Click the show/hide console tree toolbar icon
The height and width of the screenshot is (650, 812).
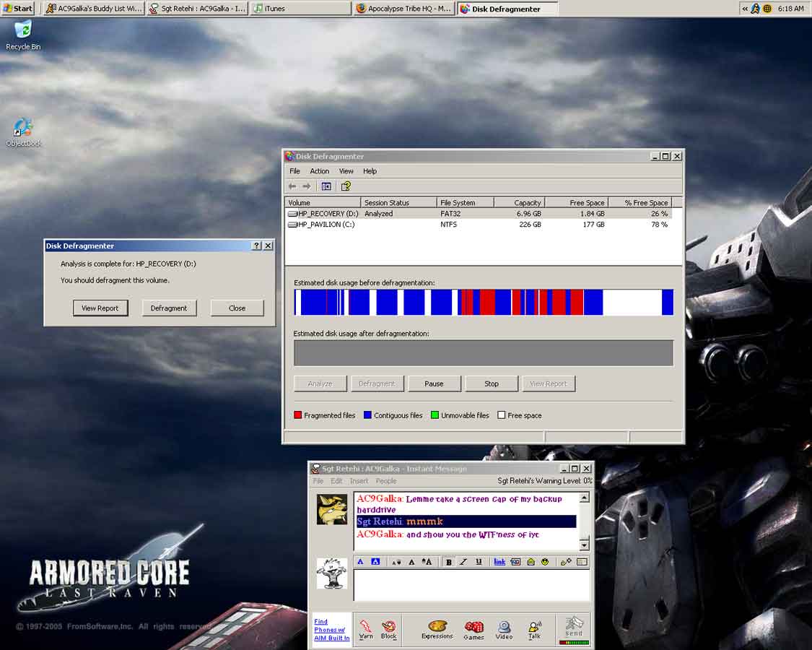pyautogui.click(x=326, y=186)
